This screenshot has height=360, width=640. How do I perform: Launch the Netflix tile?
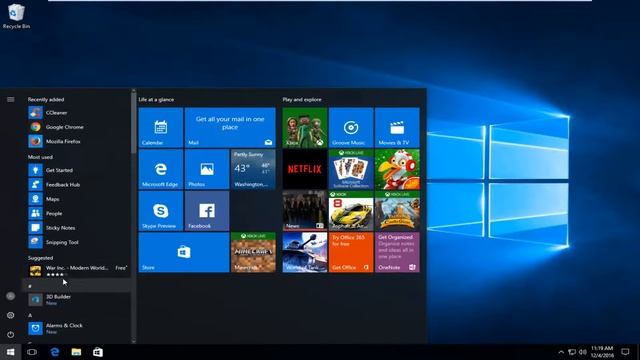click(x=305, y=169)
